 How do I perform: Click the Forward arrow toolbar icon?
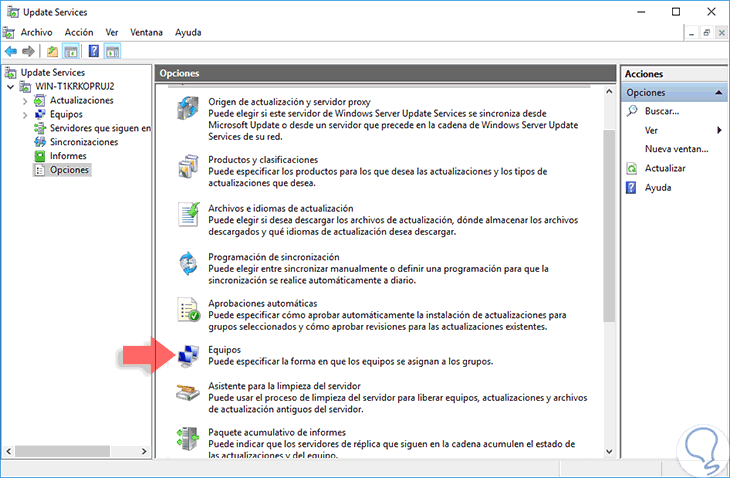28,51
